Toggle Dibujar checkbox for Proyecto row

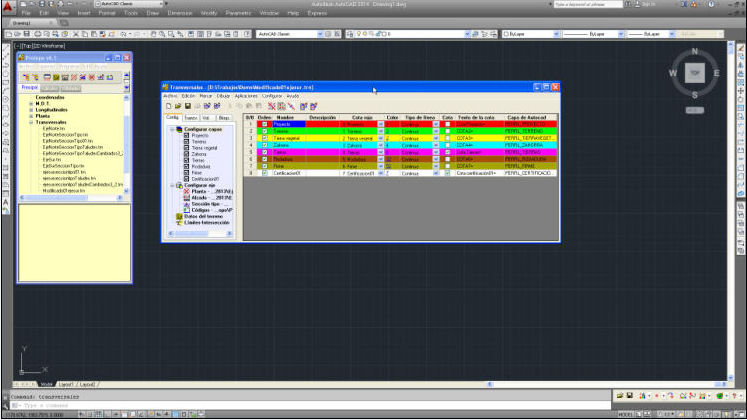click(x=264, y=124)
